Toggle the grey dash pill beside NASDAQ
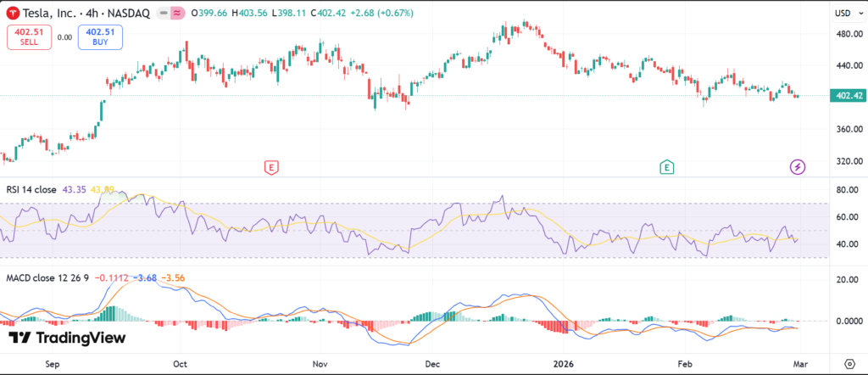Viewport: 868px width, 375px height. tap(164, 13)
